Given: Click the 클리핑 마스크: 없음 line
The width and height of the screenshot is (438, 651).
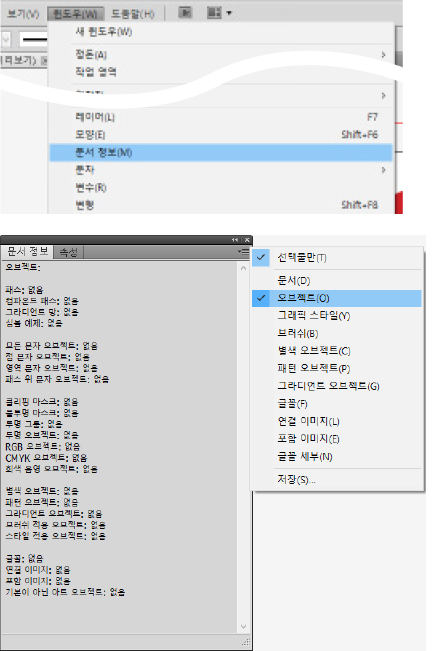Looking at the screenshot, I should pos(42,402).
